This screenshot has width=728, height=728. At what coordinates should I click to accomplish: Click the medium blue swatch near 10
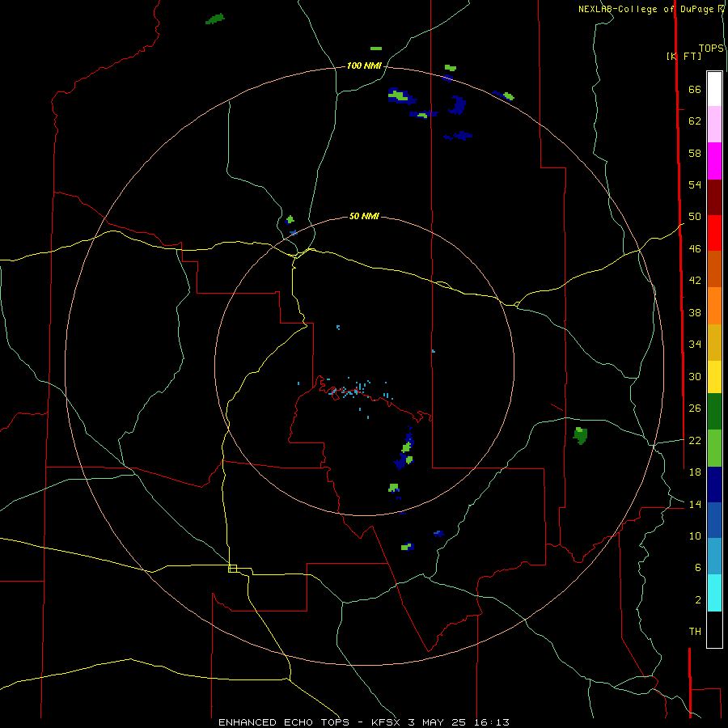[714, 520]
